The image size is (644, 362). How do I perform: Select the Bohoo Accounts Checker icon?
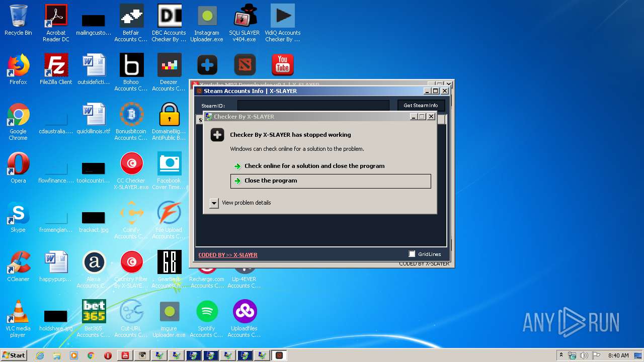(131, 72)
